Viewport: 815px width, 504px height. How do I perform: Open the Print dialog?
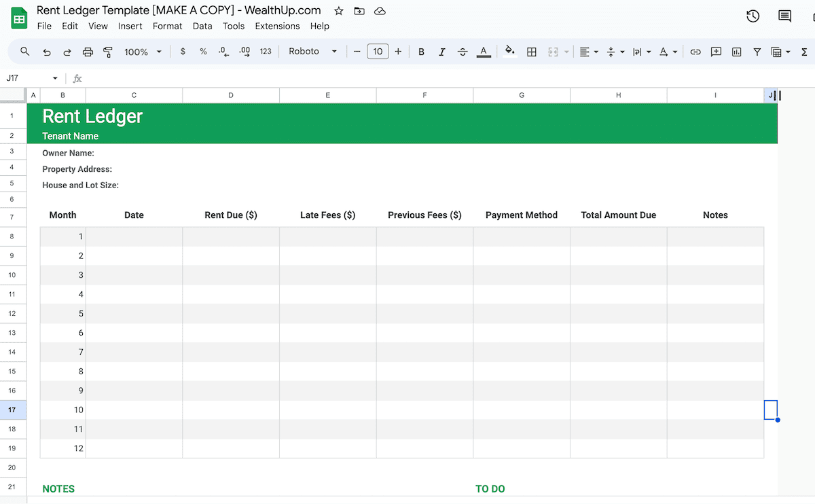click(x=88, y=52)
